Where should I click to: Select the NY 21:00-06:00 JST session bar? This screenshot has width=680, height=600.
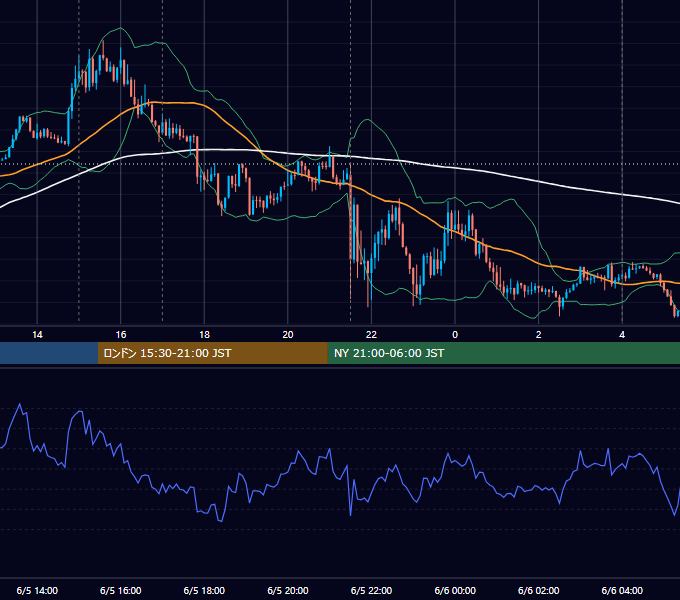tap(503, 353)
